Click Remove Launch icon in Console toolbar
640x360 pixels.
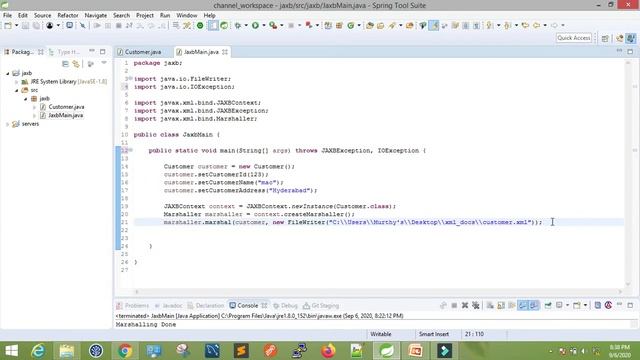(465, 305)
